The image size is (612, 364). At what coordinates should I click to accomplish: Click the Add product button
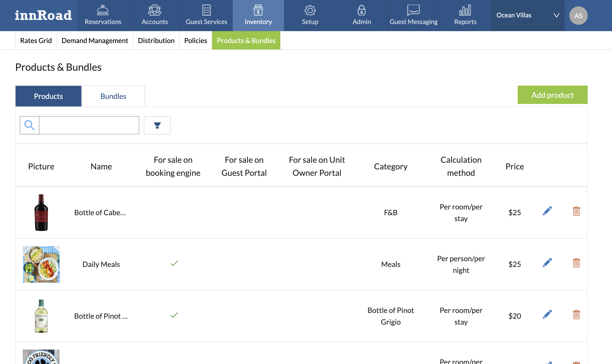click(x=552, y=95)
